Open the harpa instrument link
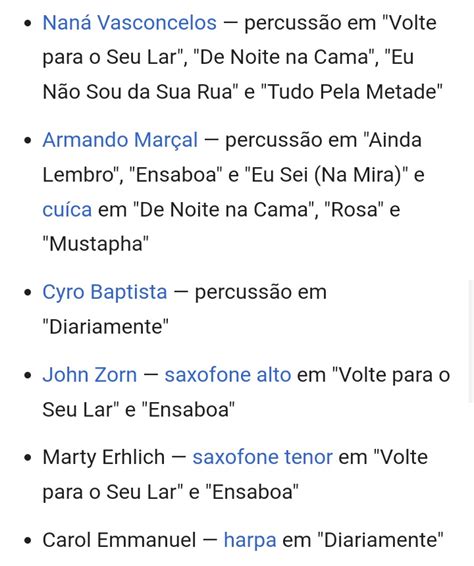 [250, 540]
